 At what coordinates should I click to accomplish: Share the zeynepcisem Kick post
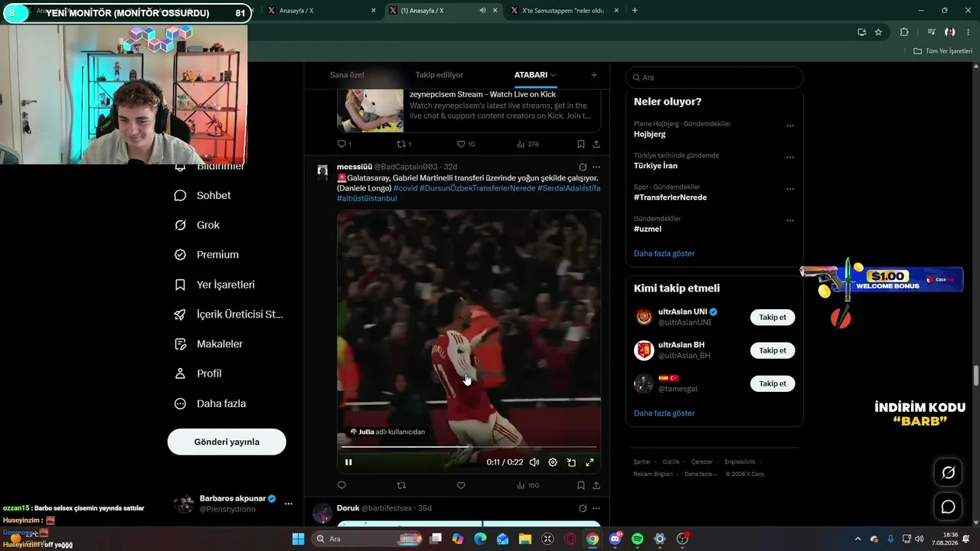pos(596,144)
